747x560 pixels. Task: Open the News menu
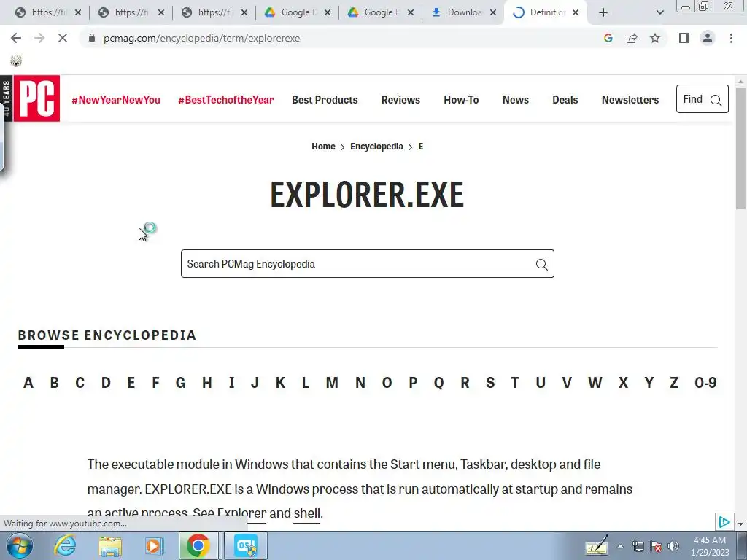(x=516, y=99)
